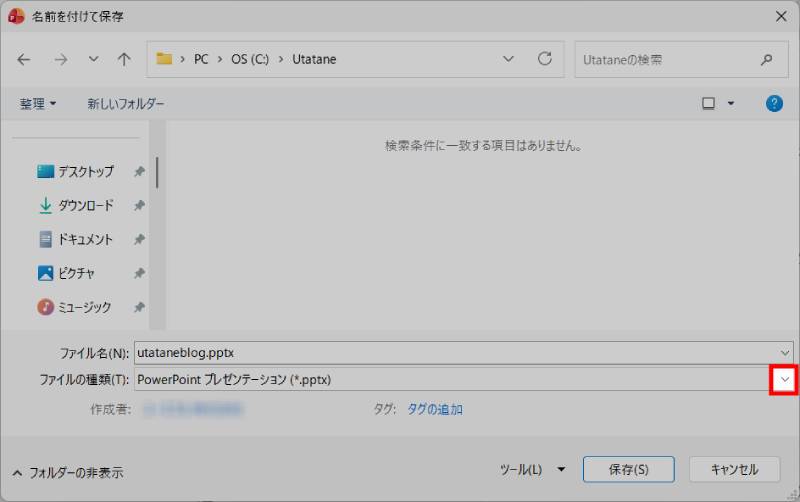Open ダウンロード in the sidebar
This screenshot has height=502, width=800.
pyautogui.click(x=76, y=205)
